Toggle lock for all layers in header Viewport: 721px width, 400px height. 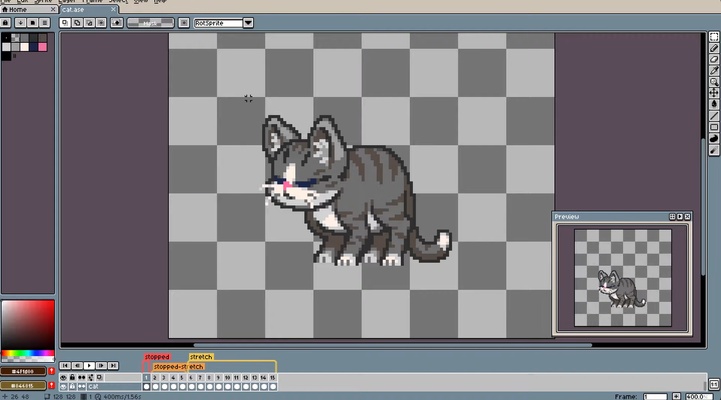(x=72, y=377)
